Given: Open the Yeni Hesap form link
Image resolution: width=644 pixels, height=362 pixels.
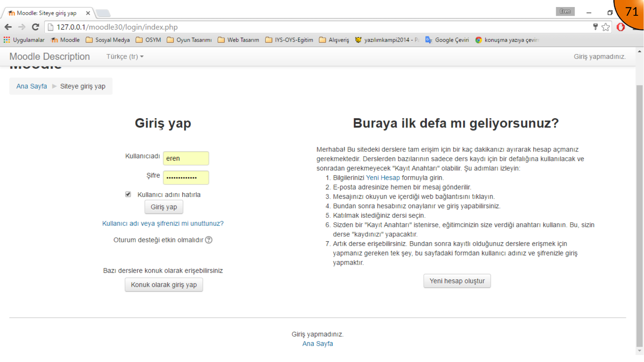Looking at the screenshot, I should pos(383,178).
